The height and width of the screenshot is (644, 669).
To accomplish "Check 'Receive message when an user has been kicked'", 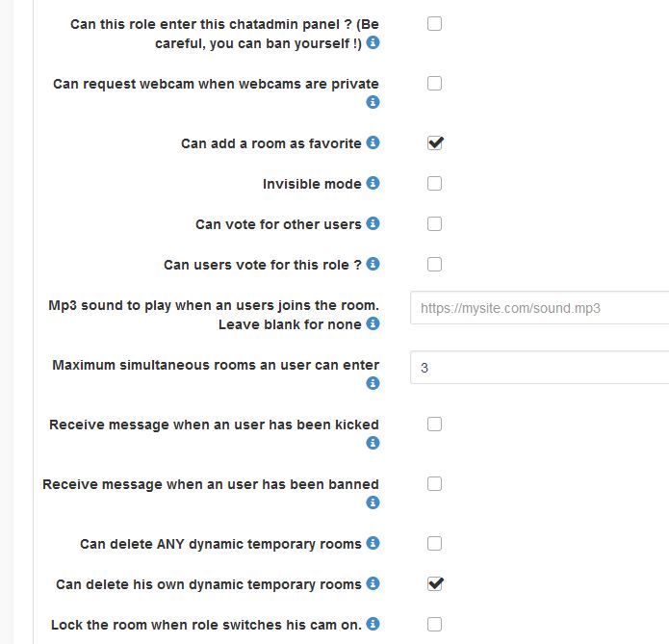I will click(x=434, y=424).
